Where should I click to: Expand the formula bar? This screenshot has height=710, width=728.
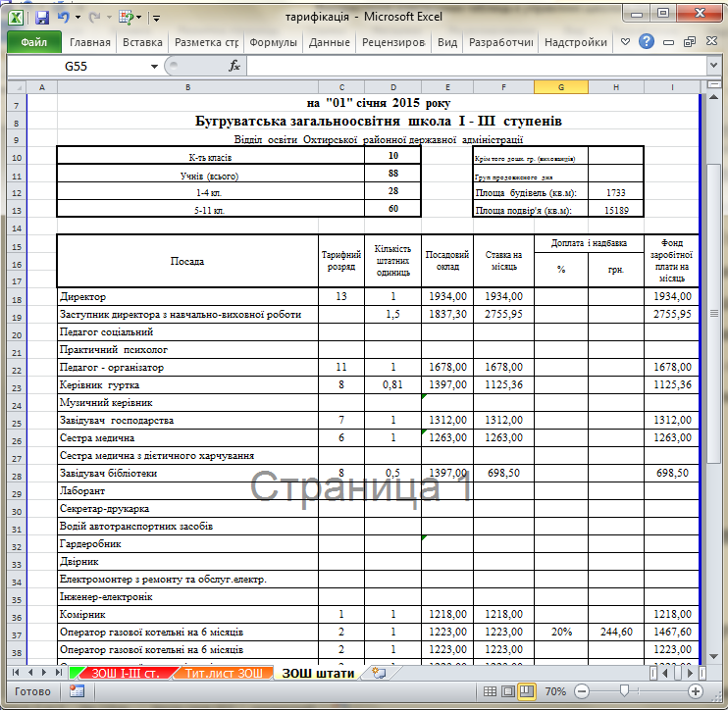pyautogui.click(x=714, y=66)
